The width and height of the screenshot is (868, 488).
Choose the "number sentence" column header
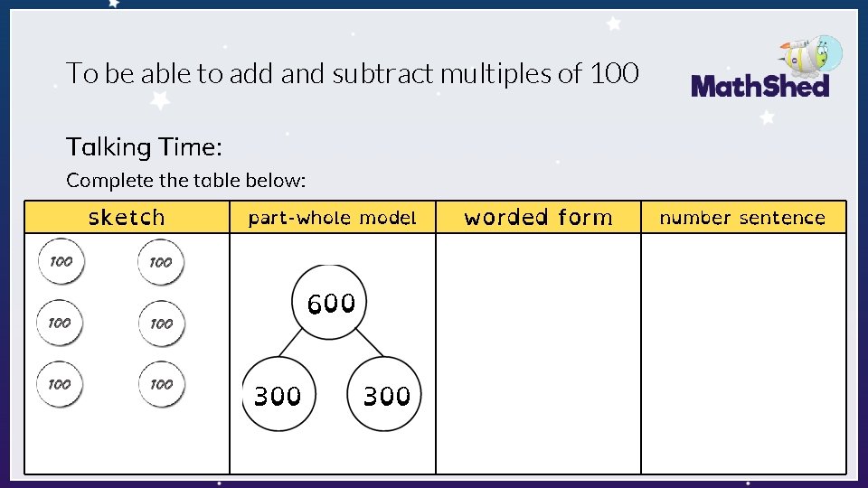coord(742,218)
